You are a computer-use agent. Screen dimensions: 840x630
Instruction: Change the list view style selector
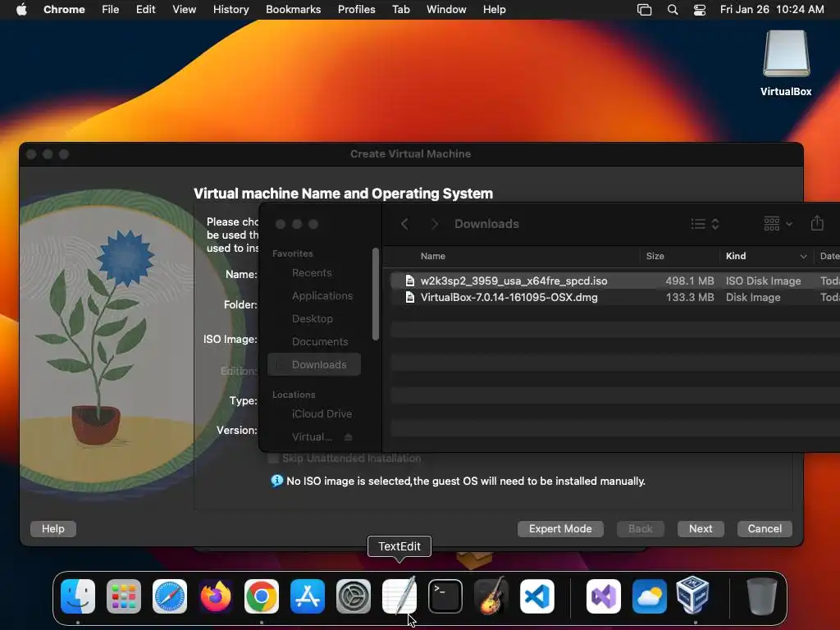click(705, 223)
